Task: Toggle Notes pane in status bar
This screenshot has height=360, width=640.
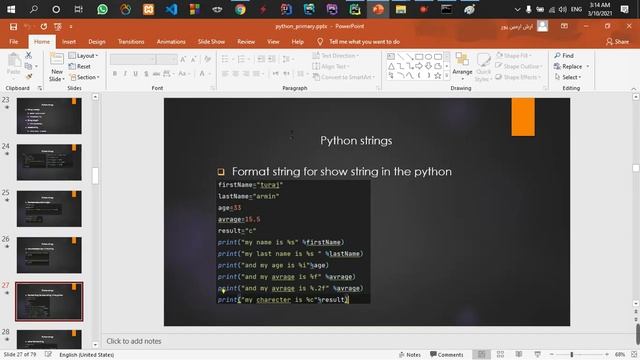Action: tap(410, 355)
